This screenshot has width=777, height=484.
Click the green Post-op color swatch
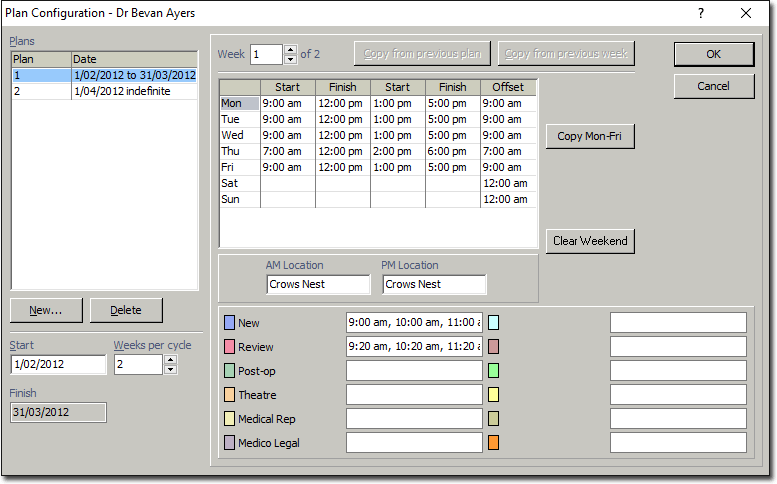point(229,371)
